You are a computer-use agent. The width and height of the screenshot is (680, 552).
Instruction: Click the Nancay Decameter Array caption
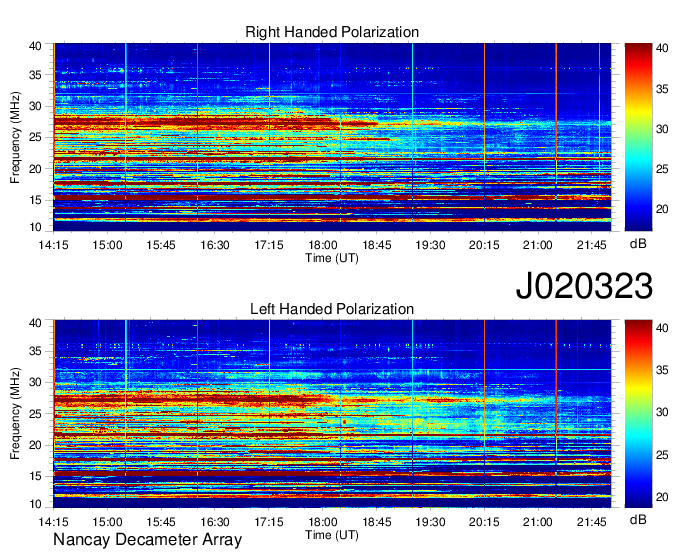click(x=147, y=540)
